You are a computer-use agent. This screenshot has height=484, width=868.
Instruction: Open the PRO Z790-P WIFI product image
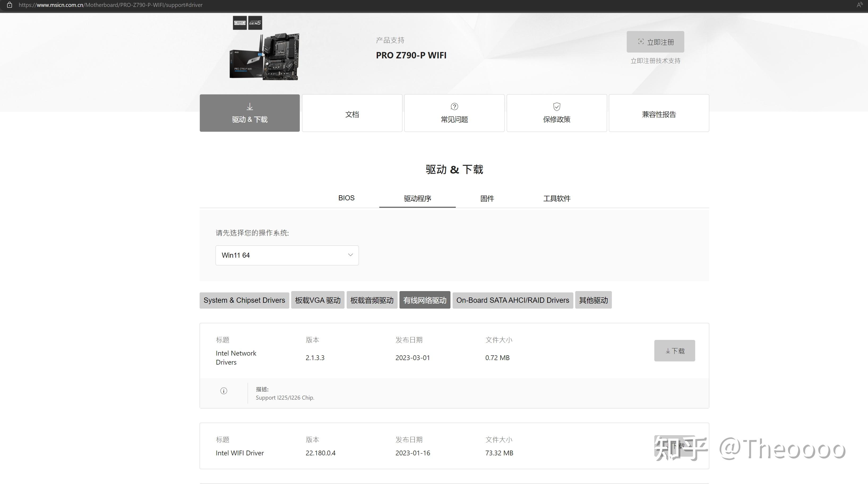tap(264, 56)
